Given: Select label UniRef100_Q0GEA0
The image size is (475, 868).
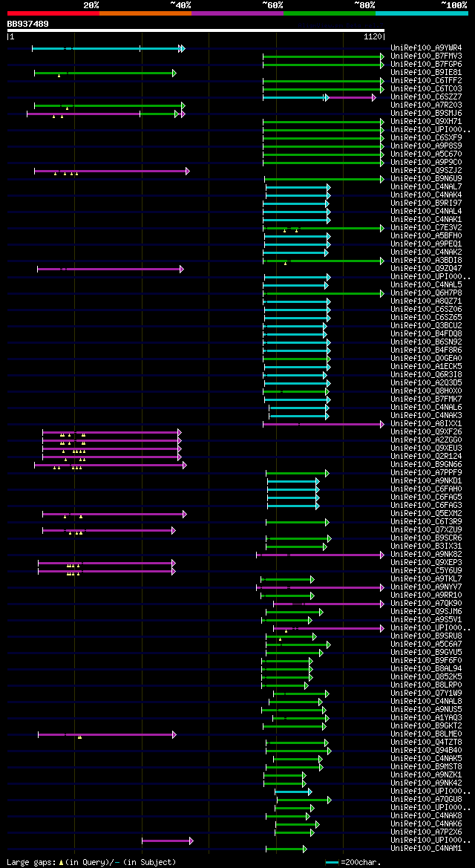Looking at the screenshot, I should pos(426,359).
